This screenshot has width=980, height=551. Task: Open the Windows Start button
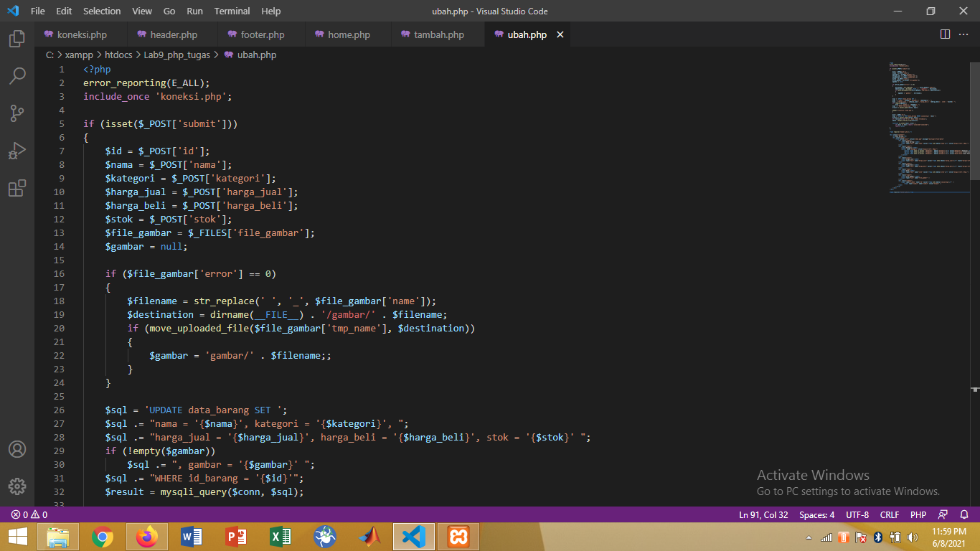click(18, 537)
